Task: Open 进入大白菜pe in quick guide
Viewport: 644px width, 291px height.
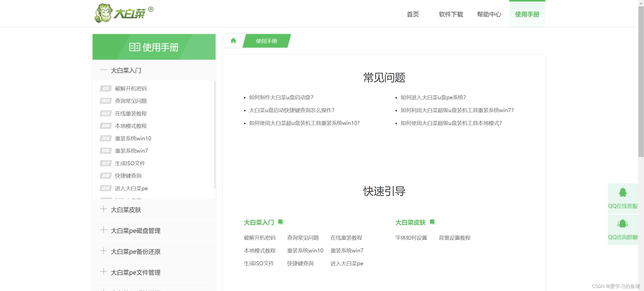Action: point(347,263)
